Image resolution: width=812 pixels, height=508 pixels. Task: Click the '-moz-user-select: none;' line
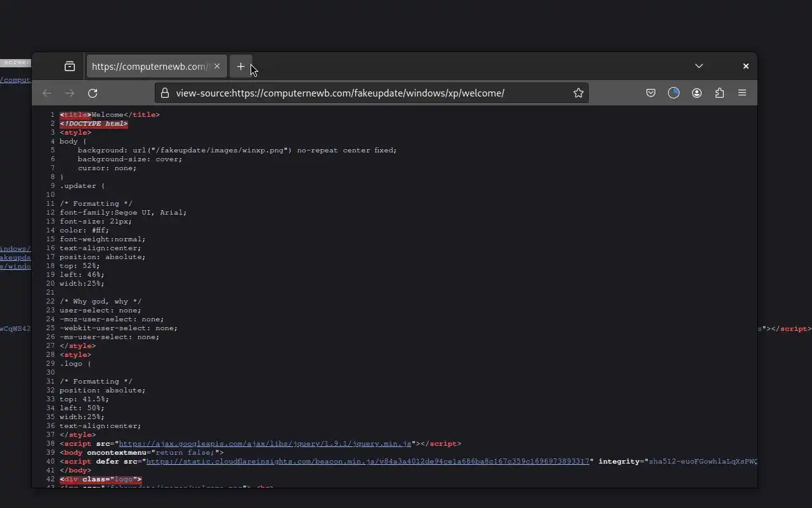pyautogui.click(x=112, y=319)
